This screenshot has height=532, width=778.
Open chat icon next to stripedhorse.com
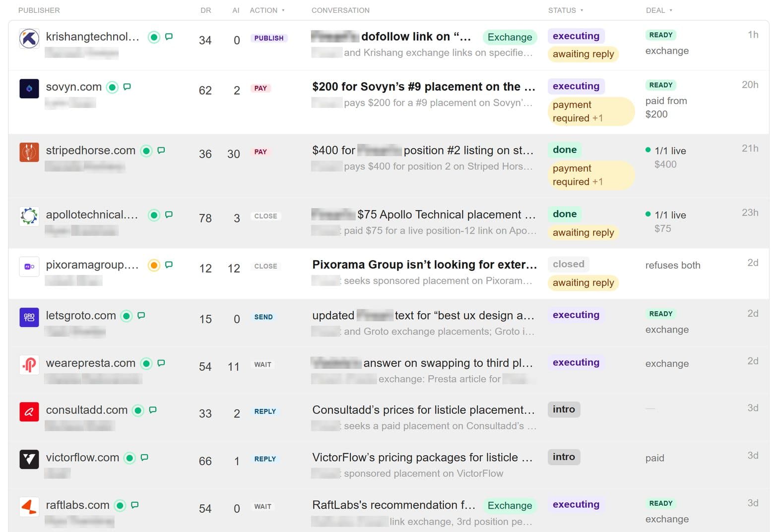pos(161,150)
